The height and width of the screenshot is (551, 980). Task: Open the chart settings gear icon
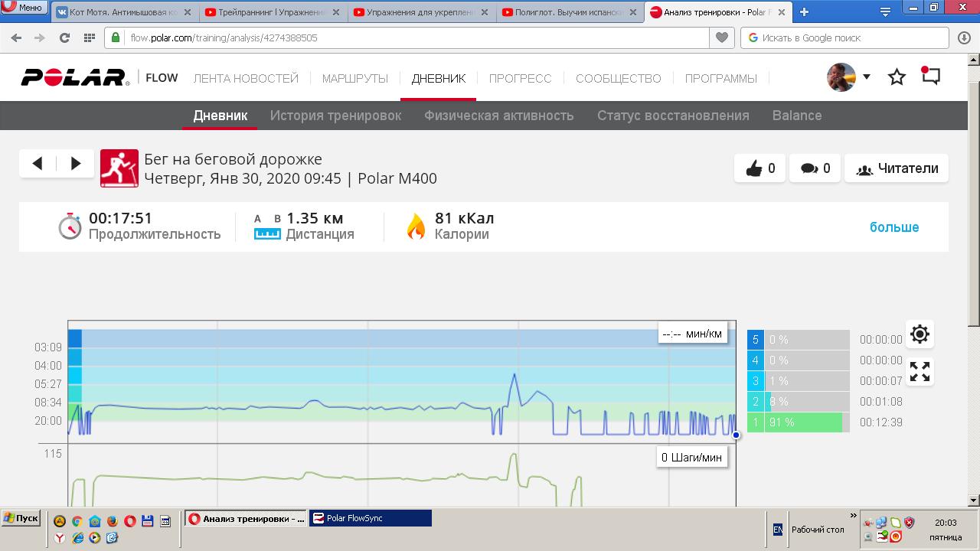[920, 334]
